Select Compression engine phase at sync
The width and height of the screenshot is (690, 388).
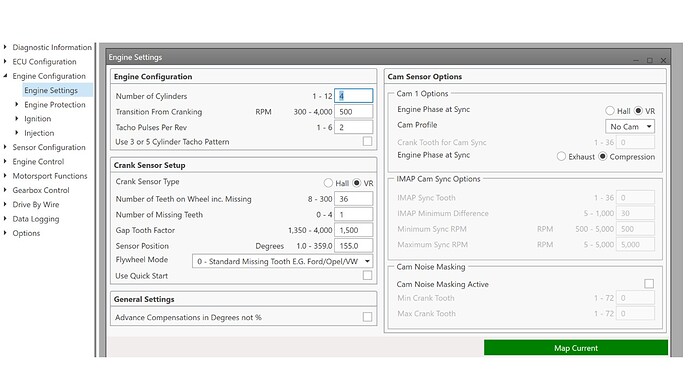point(603,156)
